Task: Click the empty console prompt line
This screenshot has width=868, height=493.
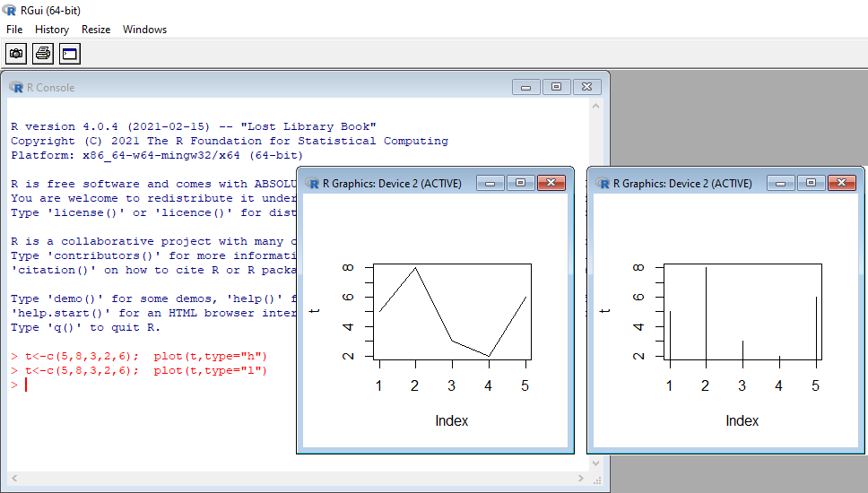Action: pyautogui.click(x=135, y=385)
